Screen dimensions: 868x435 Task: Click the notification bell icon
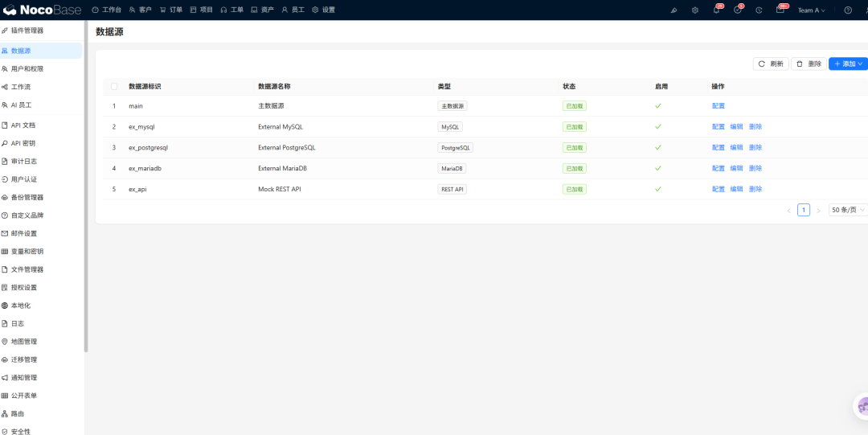coord(716,10)
